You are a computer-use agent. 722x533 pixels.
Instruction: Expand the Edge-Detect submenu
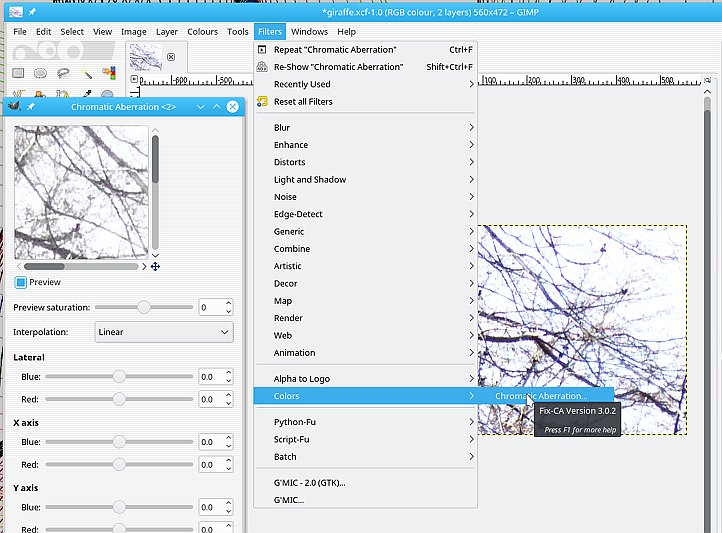(x=366, y=214)
